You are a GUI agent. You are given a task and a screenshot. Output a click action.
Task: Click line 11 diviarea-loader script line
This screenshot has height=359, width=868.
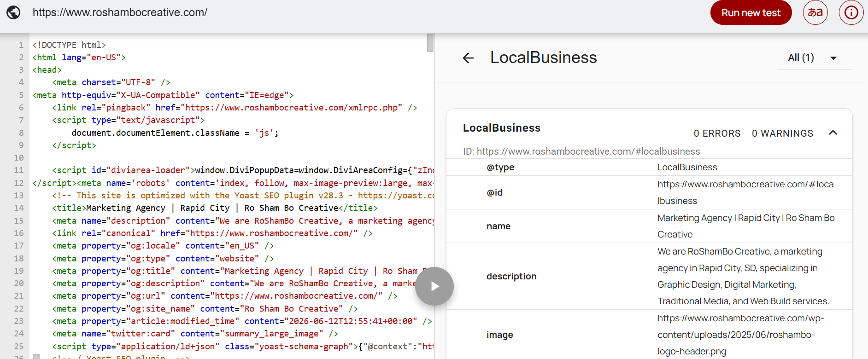243,170
